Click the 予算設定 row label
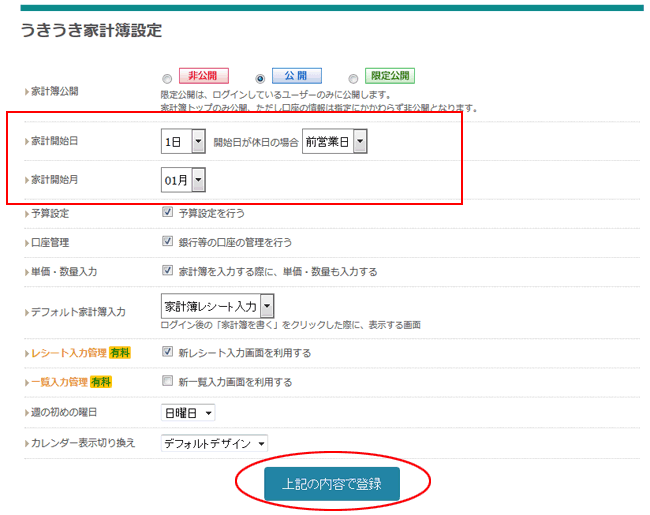650x515 pixels. click(50, 214)
